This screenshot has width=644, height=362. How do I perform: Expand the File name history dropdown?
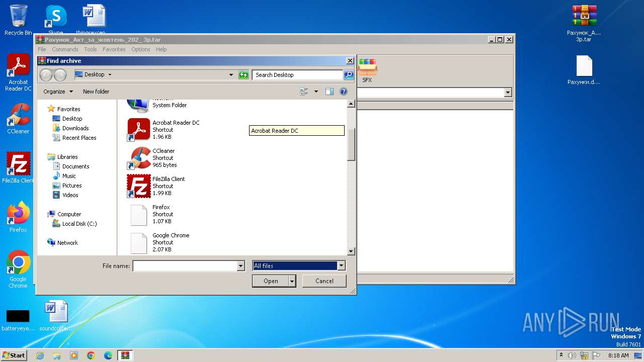click(241, 266)
